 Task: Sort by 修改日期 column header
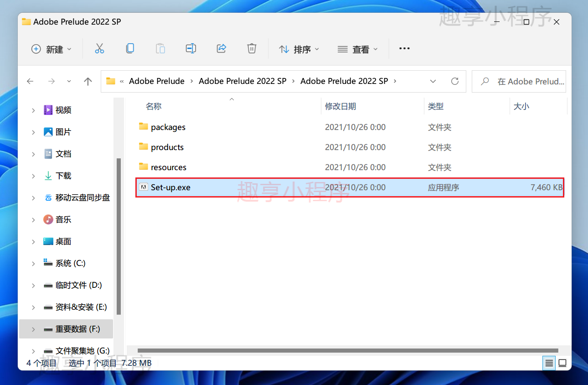point(340,106)
